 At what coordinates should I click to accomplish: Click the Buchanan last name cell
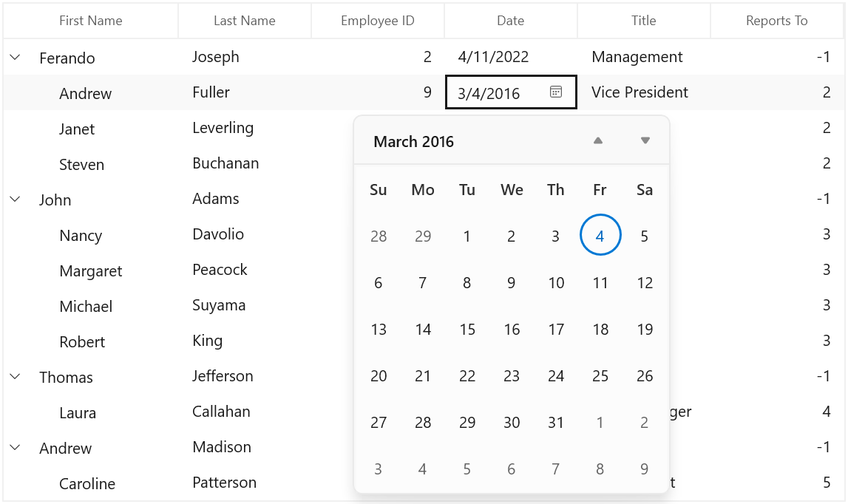(245, 164)
